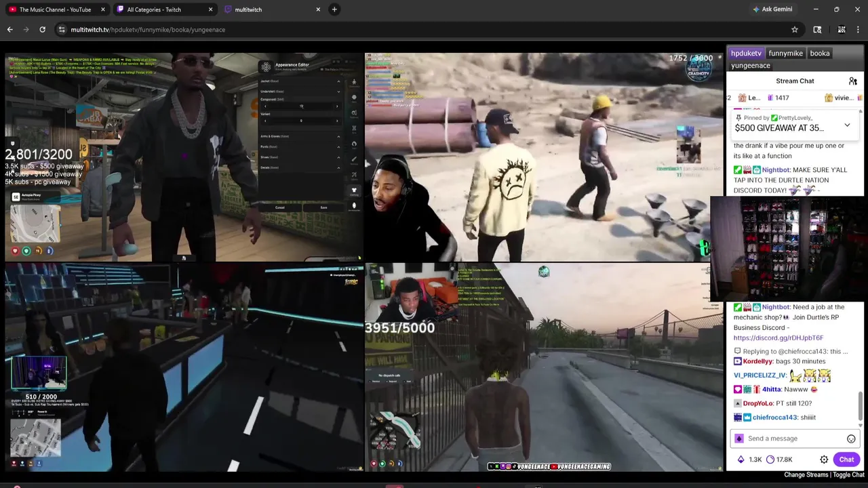Click the Bits icon inside message box
The image size is (868, 488).
tap(739, 439)
